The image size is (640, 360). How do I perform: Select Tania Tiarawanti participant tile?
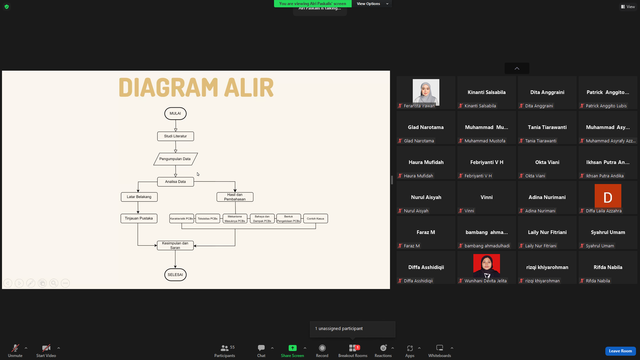547,128
